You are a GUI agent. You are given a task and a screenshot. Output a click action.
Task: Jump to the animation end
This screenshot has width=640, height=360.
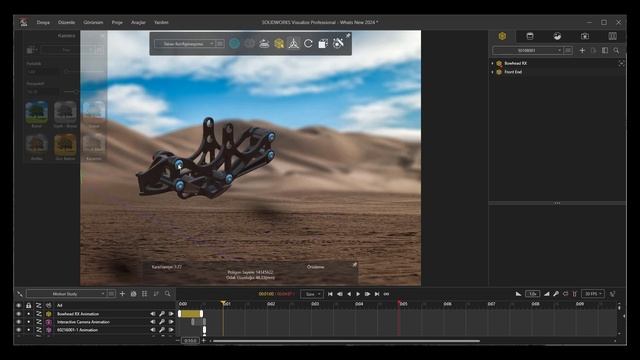click(x=377, y=294)
